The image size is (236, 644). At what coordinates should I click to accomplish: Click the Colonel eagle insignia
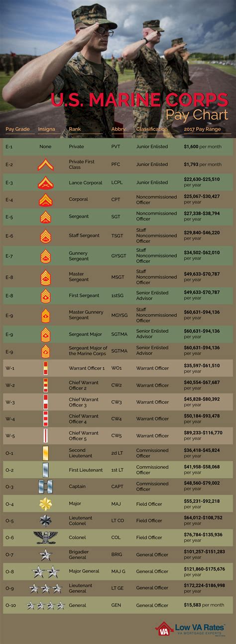pos(45,537)
